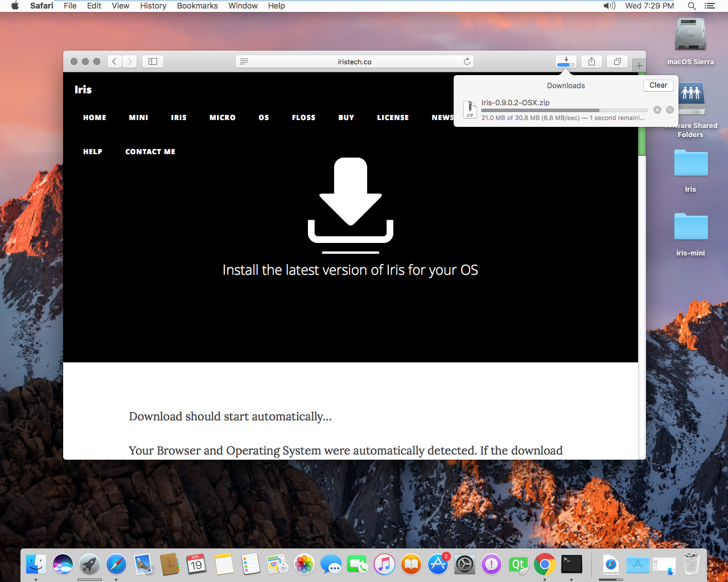Select the iris-mini desktop folder
728x582 pixels.
pos(690,227)
